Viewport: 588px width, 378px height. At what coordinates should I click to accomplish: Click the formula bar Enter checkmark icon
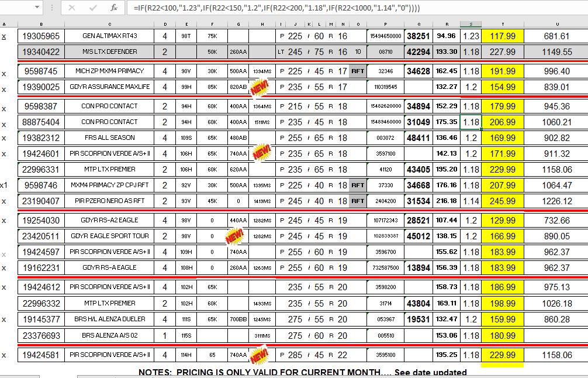pos(93,8)
